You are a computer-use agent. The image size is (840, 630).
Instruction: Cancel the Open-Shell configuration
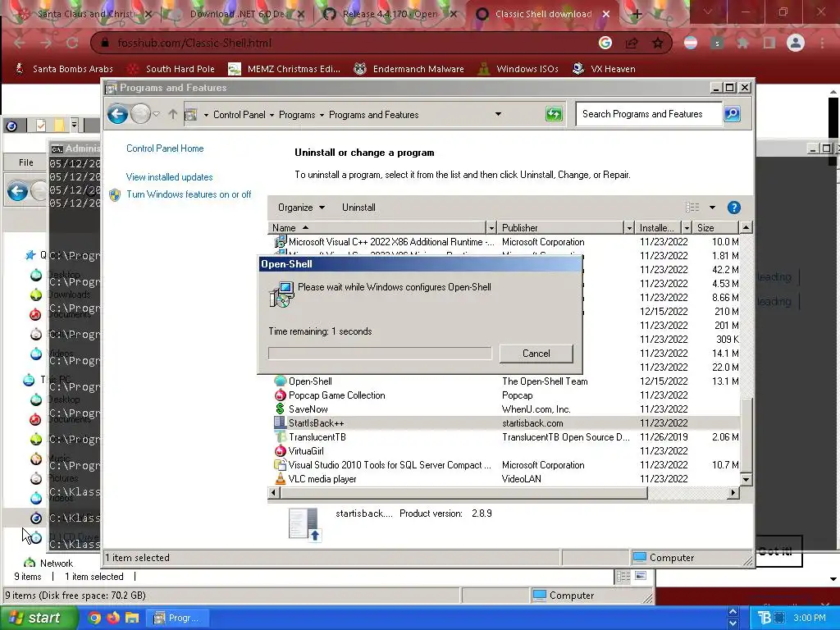(x=536, y=353)
